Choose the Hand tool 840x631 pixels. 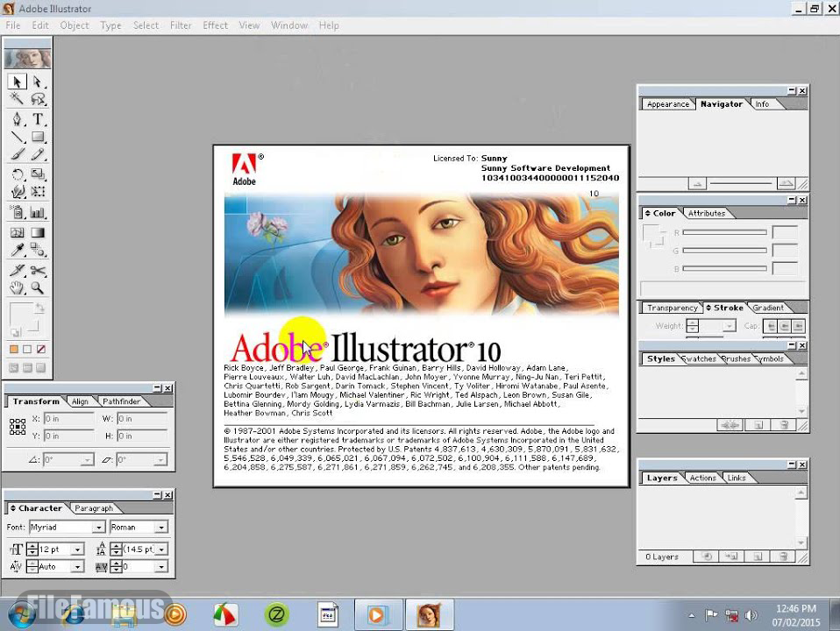pos(18,287)
